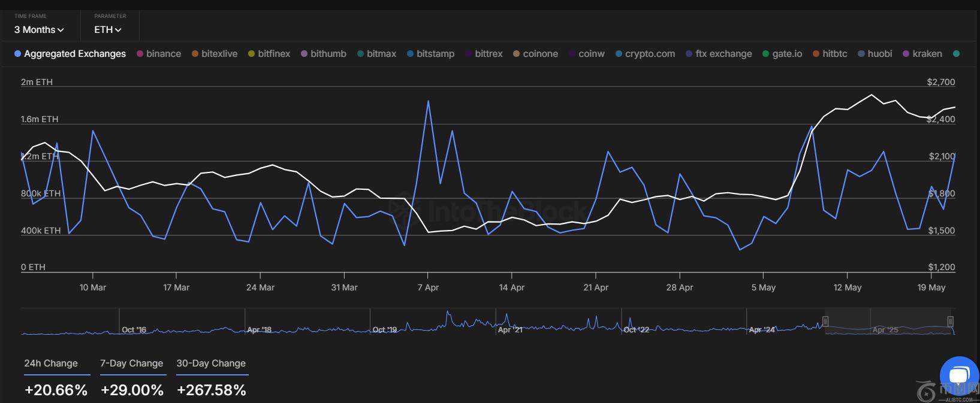Click the 7-Day Change label
Viewport: 980px width, 403px height.
click(x=131, y=363)
